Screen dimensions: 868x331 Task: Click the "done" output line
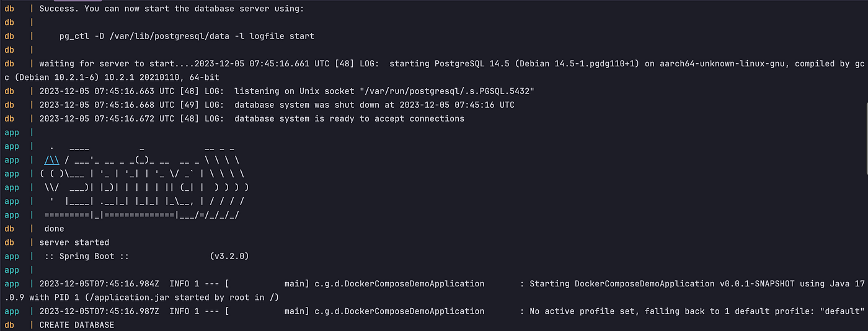(x=55, y=229)
